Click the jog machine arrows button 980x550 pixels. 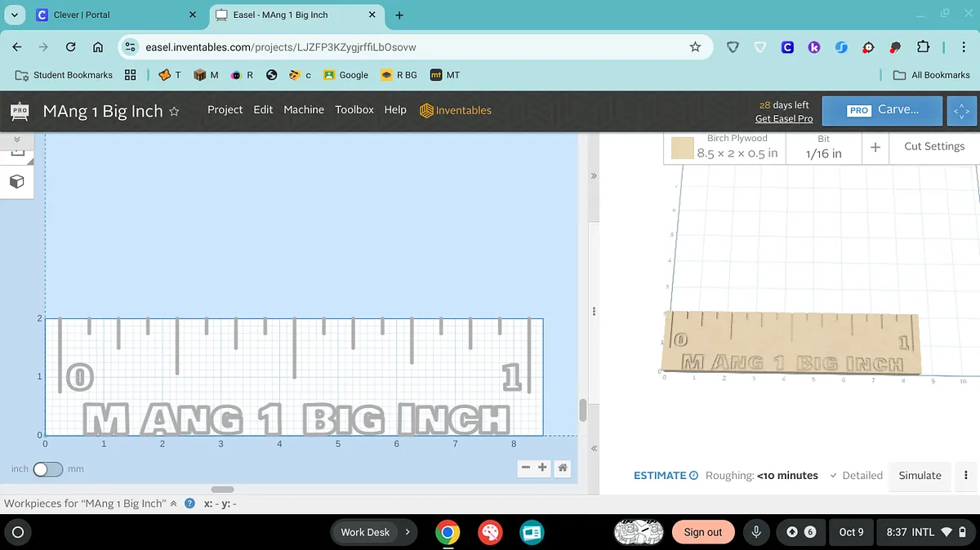click(x=960, y=111)
